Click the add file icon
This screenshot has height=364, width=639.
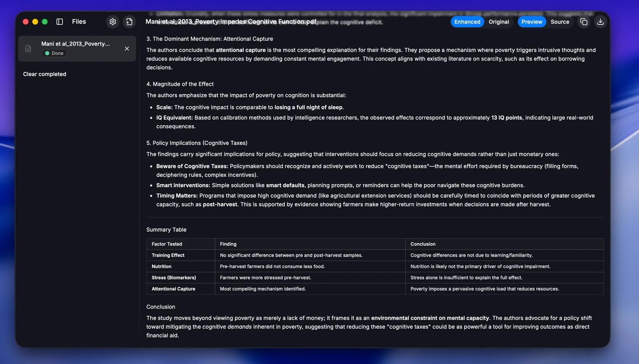coord(129,22)
